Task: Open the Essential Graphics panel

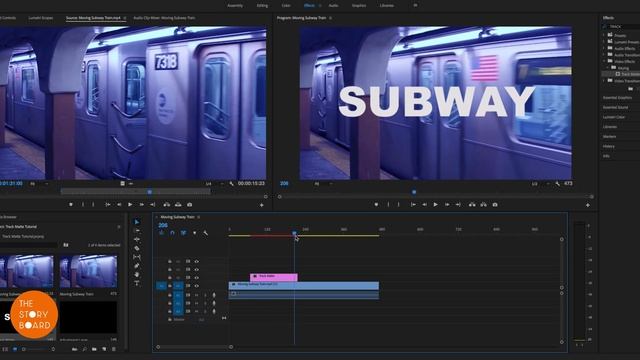Action: click(618, 98)
